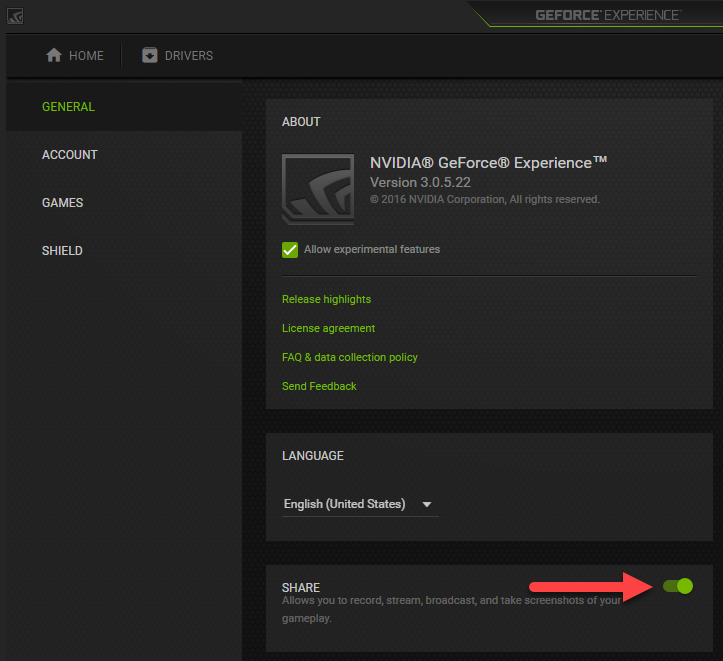Screen dimensions: 723x661
Task: Open the English (United States) language dropdown
Action: [345, 504]
